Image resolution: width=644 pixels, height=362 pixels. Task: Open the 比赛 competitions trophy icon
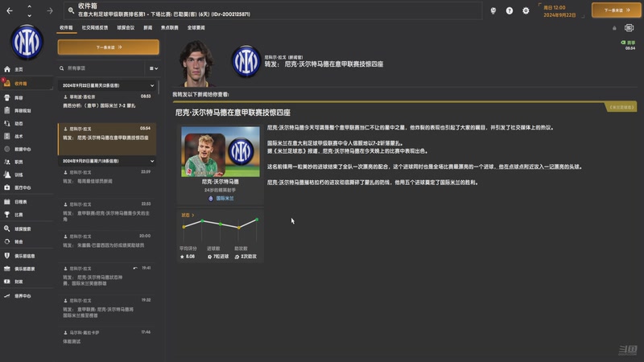[x=7, y=214]
